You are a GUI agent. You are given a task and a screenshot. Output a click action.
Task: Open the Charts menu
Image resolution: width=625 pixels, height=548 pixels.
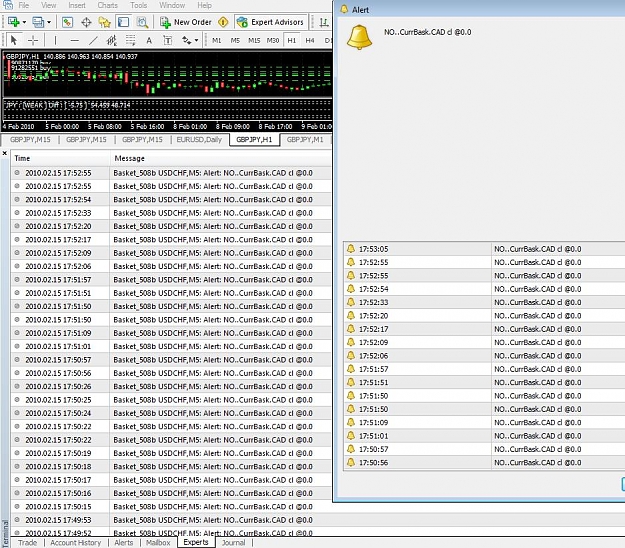tap(107, 5)
